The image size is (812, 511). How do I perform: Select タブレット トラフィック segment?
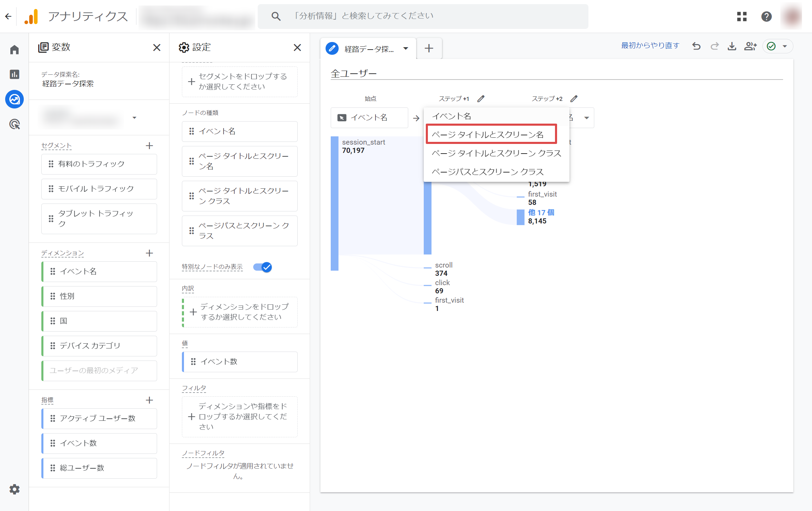click(99, 219)
